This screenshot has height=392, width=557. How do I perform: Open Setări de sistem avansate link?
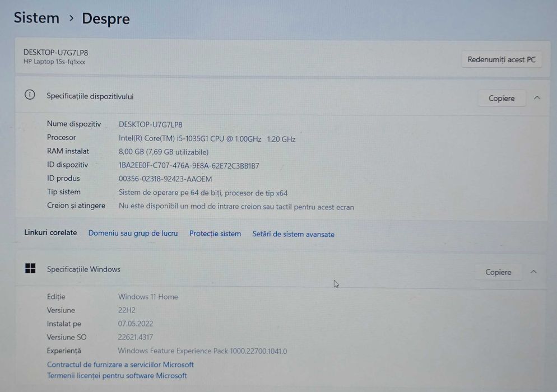click(294, 234)
